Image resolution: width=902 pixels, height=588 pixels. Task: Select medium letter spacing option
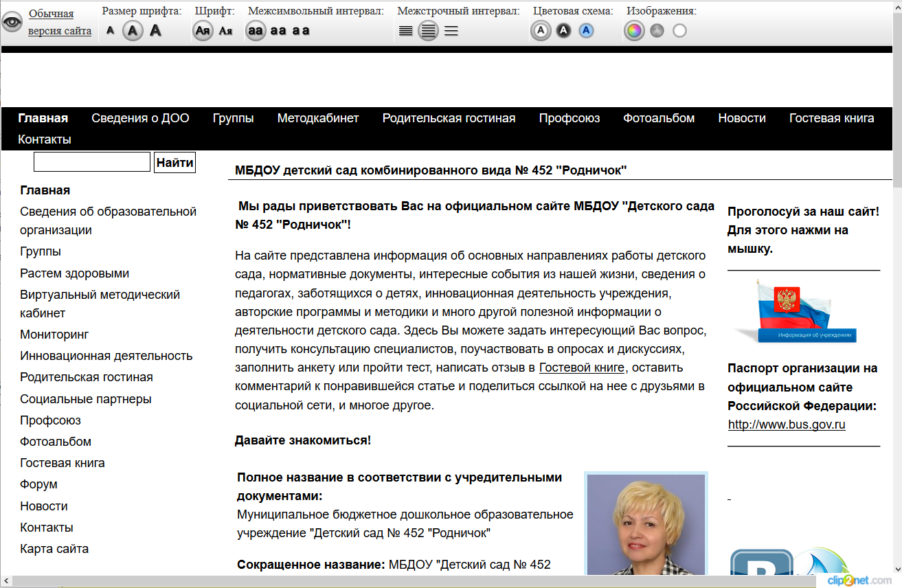point(278,30)
